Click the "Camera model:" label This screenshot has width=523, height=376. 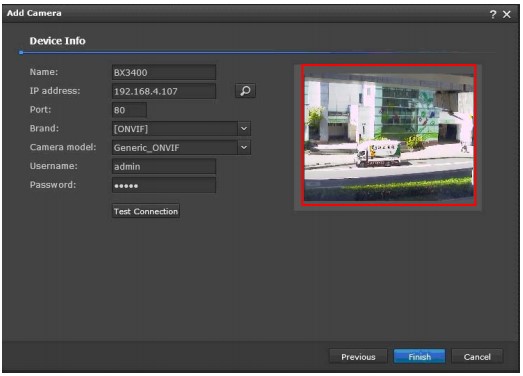63,147
